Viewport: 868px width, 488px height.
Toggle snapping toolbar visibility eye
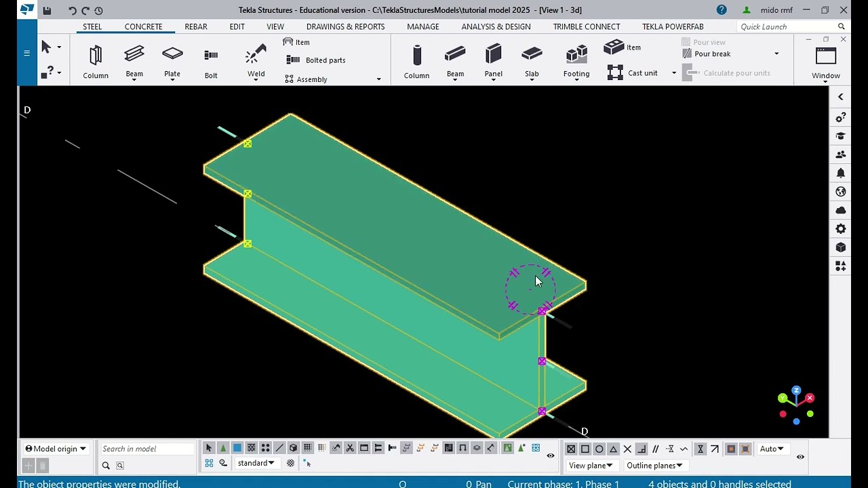[x=800, y=457]
